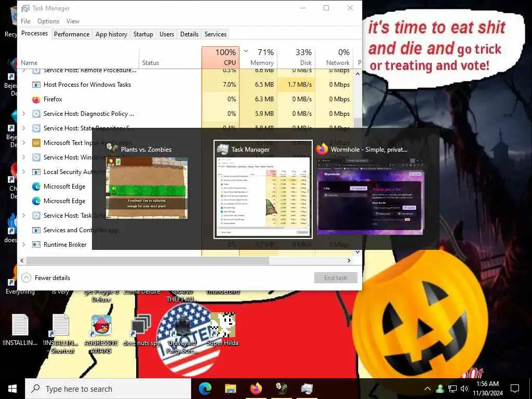Click the Status column header
532x399 pixels.
(x=170, y=57)
